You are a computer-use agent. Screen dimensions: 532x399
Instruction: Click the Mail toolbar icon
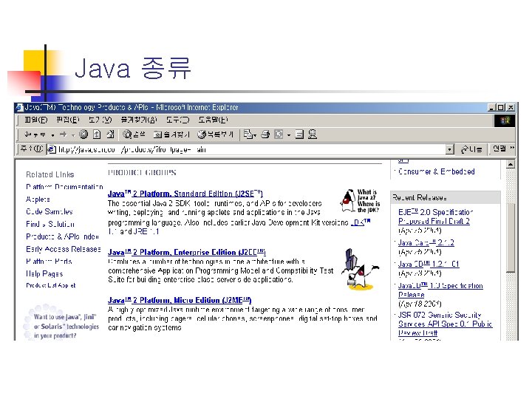[x=248, y=134]
